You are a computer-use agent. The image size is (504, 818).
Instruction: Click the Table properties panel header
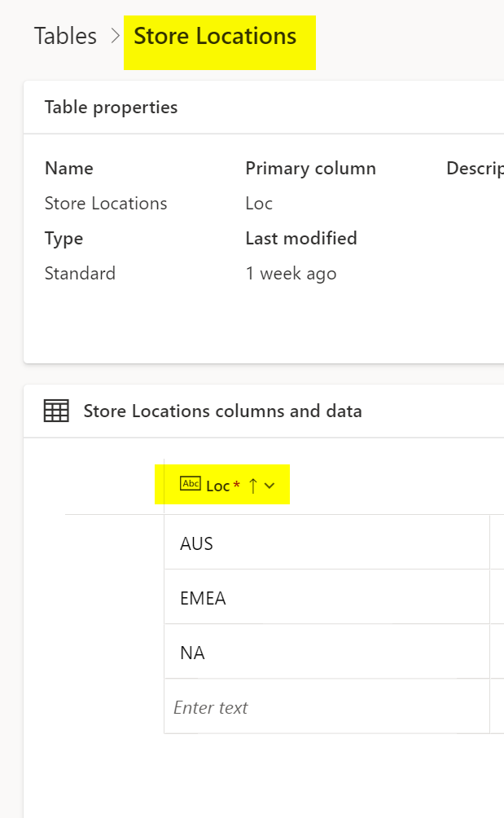pos(111,107)
